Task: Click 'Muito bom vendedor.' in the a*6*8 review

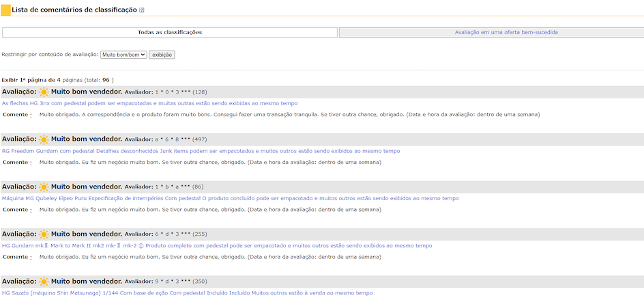Action: click(87, 139)
